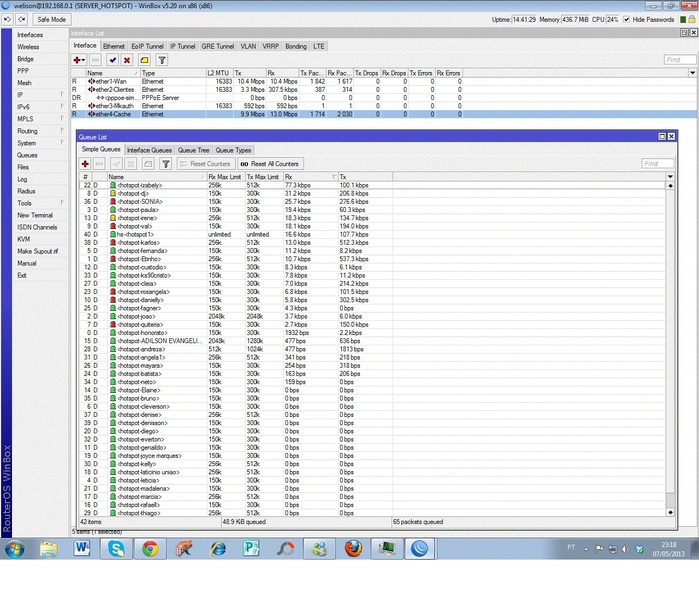
Task: Enable selected interface with blue checkmark
Action: pos(113,60)
